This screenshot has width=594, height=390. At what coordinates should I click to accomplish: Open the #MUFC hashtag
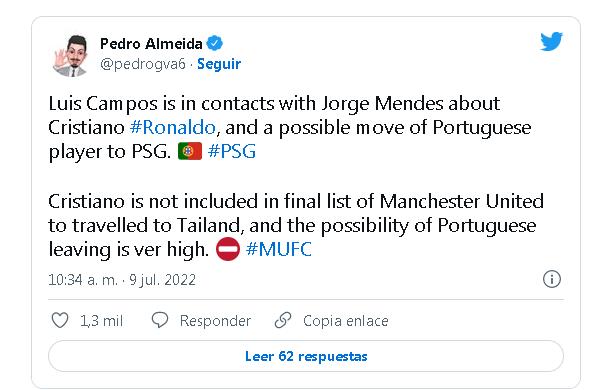(x=279, y=249)
